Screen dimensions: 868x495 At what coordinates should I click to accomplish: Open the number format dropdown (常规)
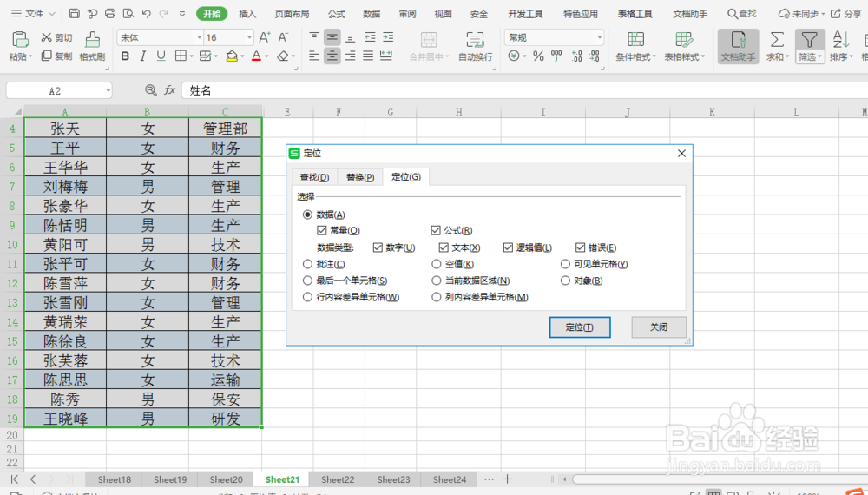click(599, 37)
